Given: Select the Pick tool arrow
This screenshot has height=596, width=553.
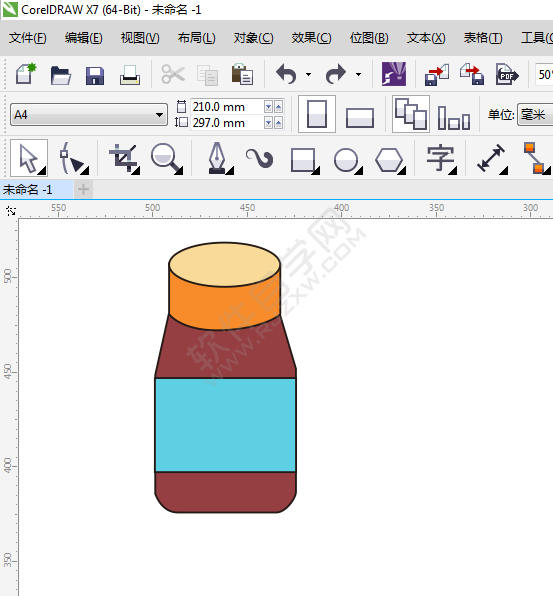Looking at the screenshot, I should coord(29,158).
